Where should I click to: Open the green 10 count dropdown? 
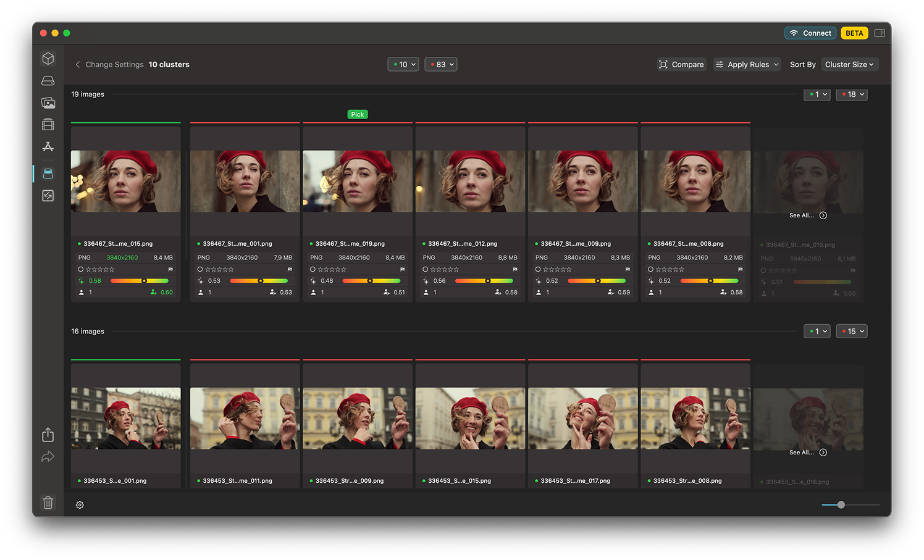click(403, 64)
